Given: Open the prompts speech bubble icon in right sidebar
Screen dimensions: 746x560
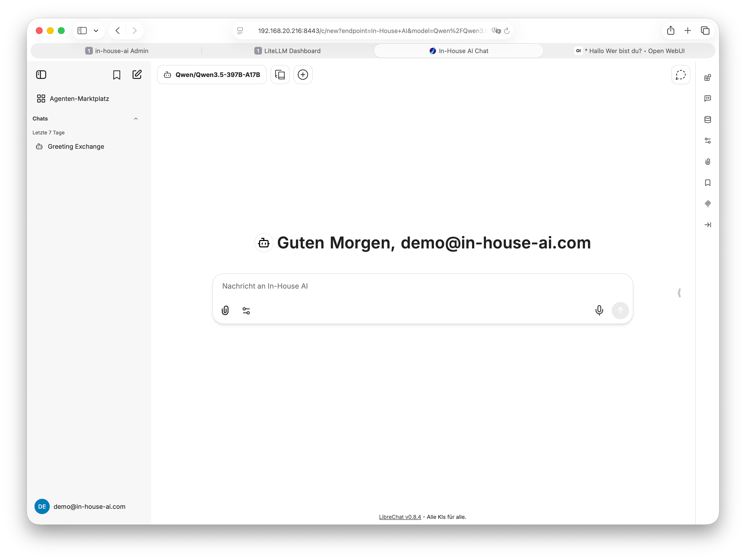Looking at the screenshot, I should [x=707, y=99].
